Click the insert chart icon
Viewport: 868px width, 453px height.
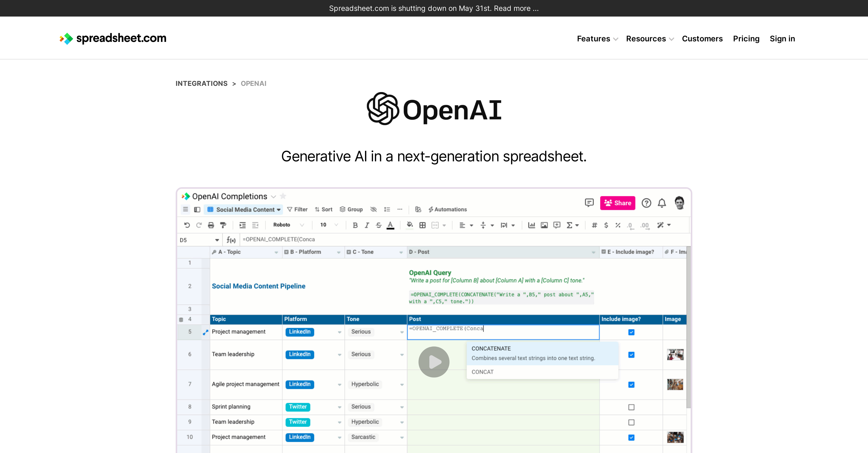pos(531,225)
